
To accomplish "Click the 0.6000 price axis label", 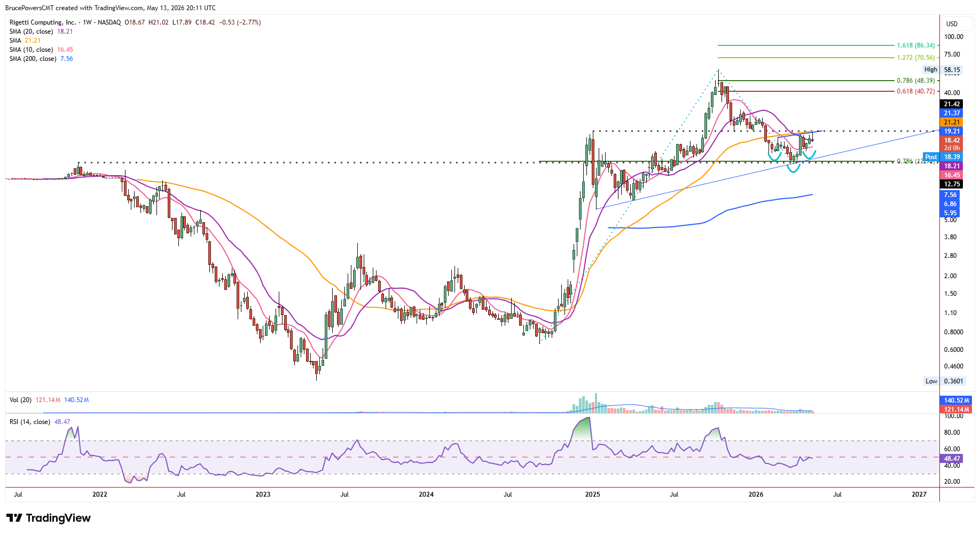I will 954,350.
